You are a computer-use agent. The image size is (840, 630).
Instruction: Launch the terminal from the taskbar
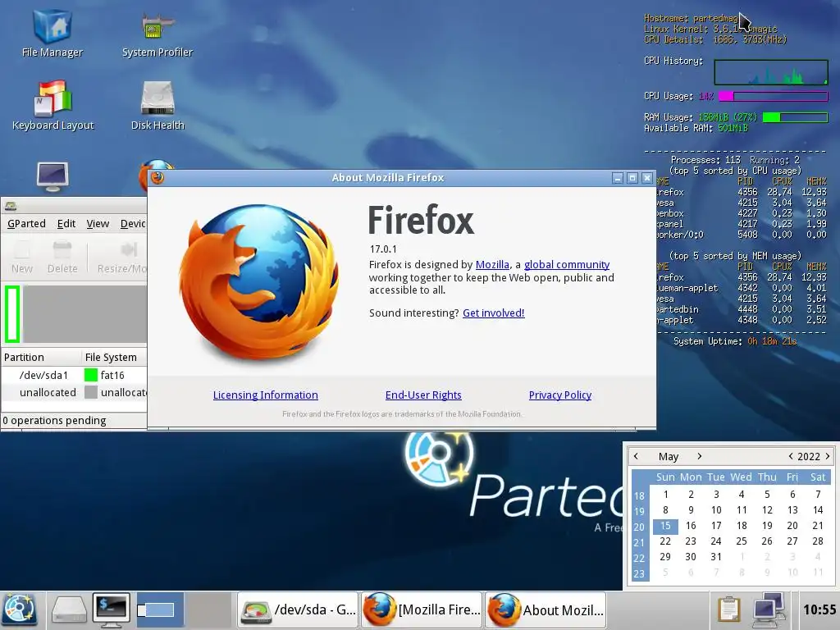coord(112,609)
